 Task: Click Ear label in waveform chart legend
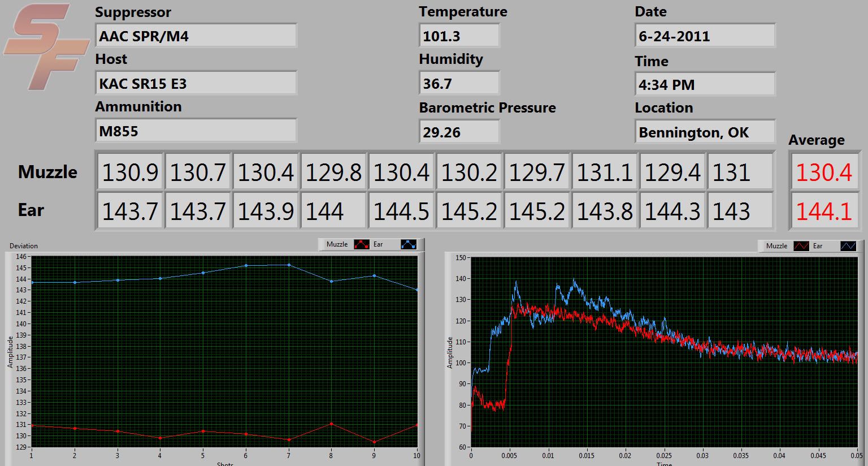[x=818, y=246]
